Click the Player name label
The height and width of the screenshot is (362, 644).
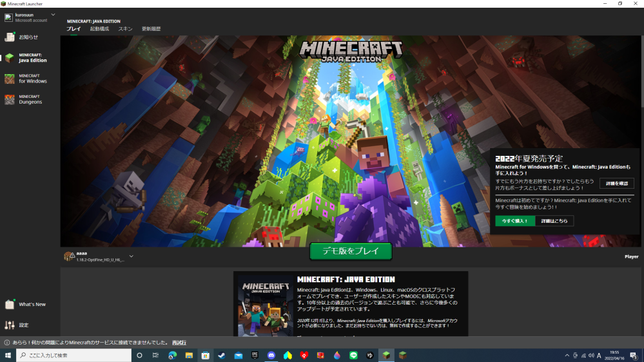(x=631, y=256)
